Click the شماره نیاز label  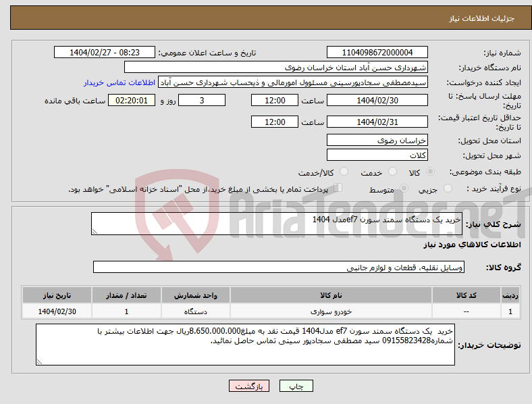[x=502, y=53]
